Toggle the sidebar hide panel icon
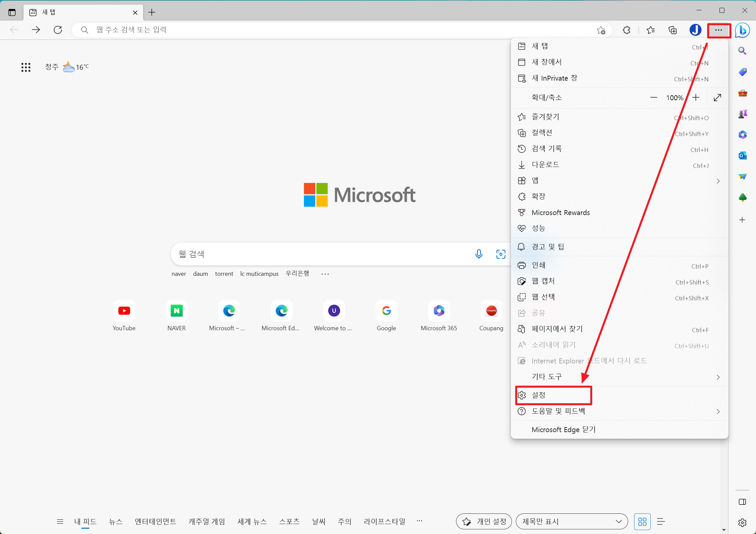The image size is (756, 534). 742,502
